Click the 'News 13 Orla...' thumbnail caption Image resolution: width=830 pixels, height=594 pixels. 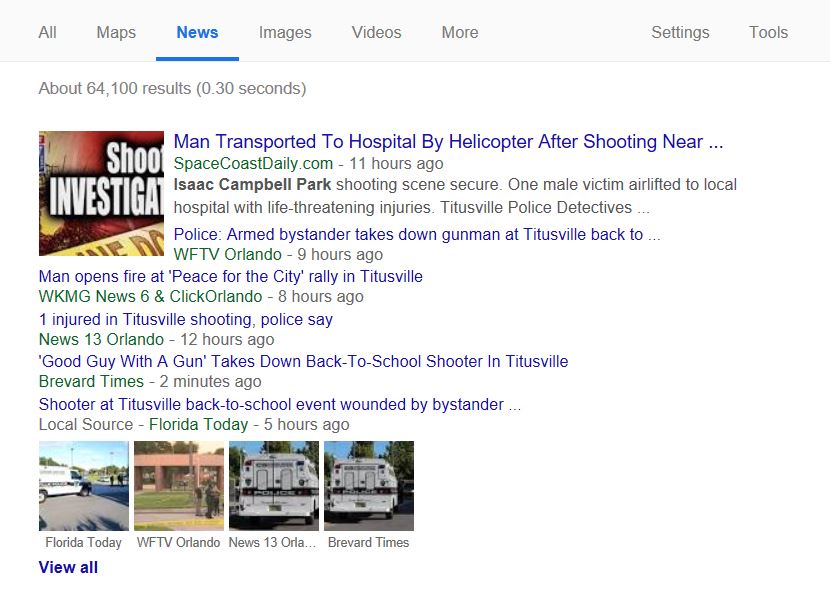pos(272,543)
